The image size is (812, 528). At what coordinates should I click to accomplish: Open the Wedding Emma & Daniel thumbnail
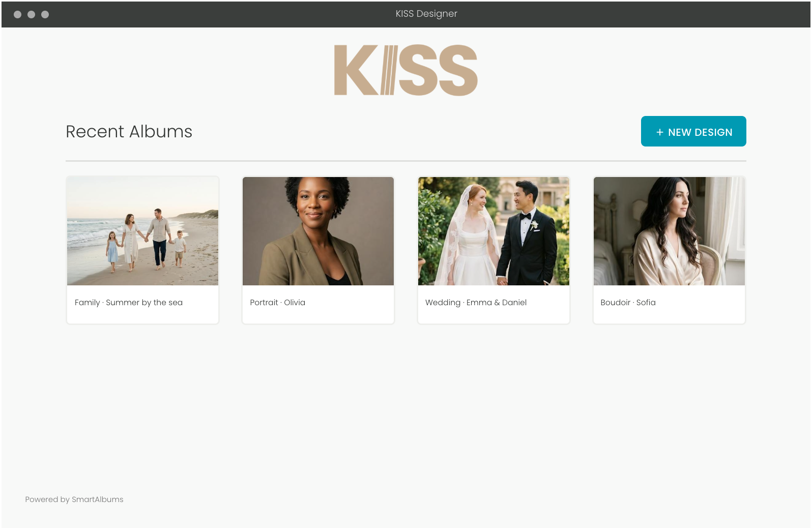point(494,231)
